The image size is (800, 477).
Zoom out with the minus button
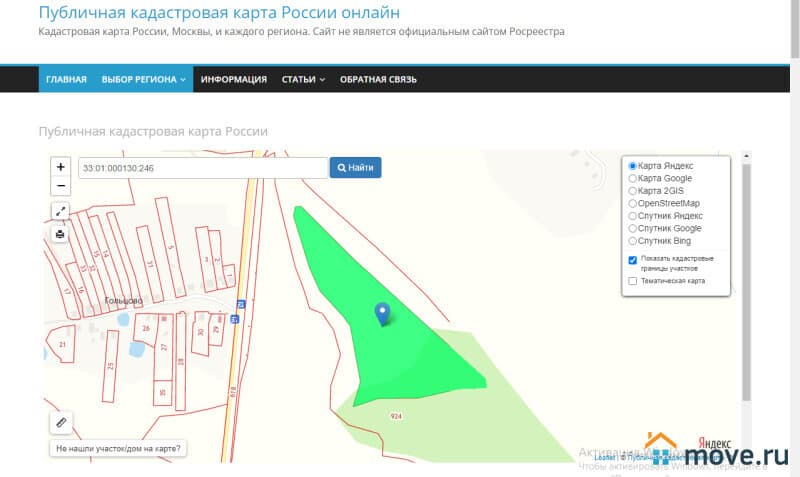point(61,186)
